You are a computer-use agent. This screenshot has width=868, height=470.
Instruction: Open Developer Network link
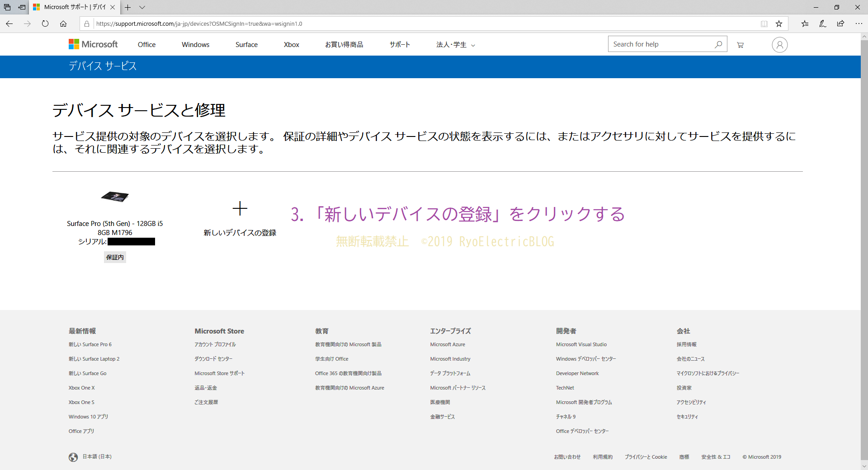point(577,373)
